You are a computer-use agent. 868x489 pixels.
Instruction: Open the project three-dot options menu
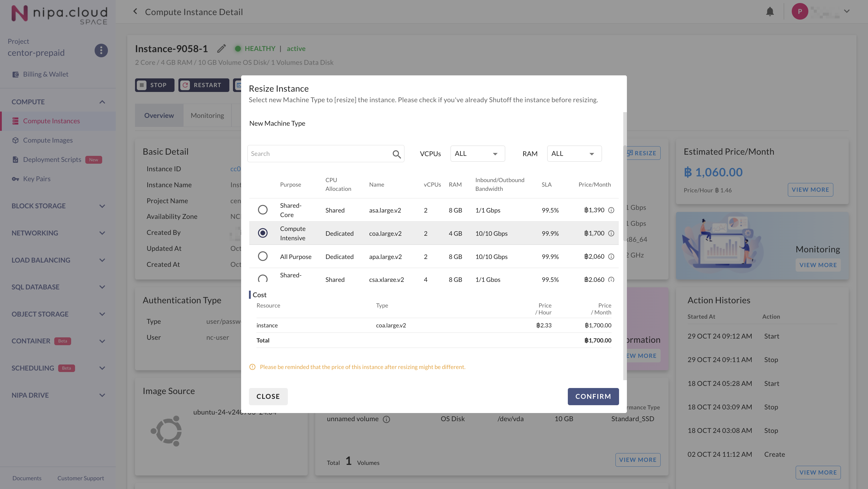coord(101,51)
